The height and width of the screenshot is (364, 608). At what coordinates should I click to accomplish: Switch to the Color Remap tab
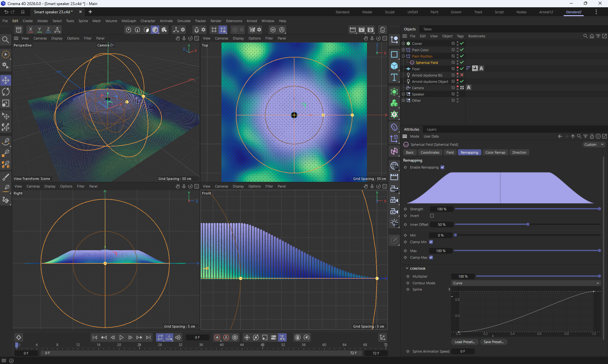(495, 152)
